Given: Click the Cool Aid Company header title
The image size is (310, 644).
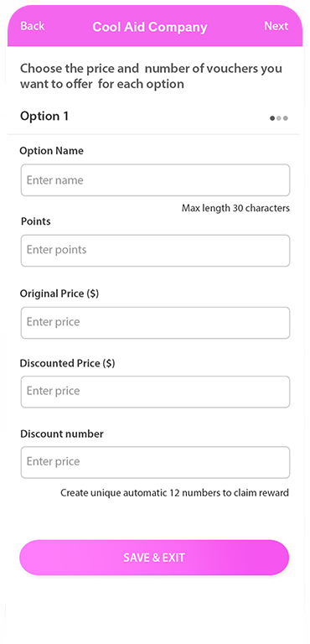Looking at the screenshot, I should 150,27.
